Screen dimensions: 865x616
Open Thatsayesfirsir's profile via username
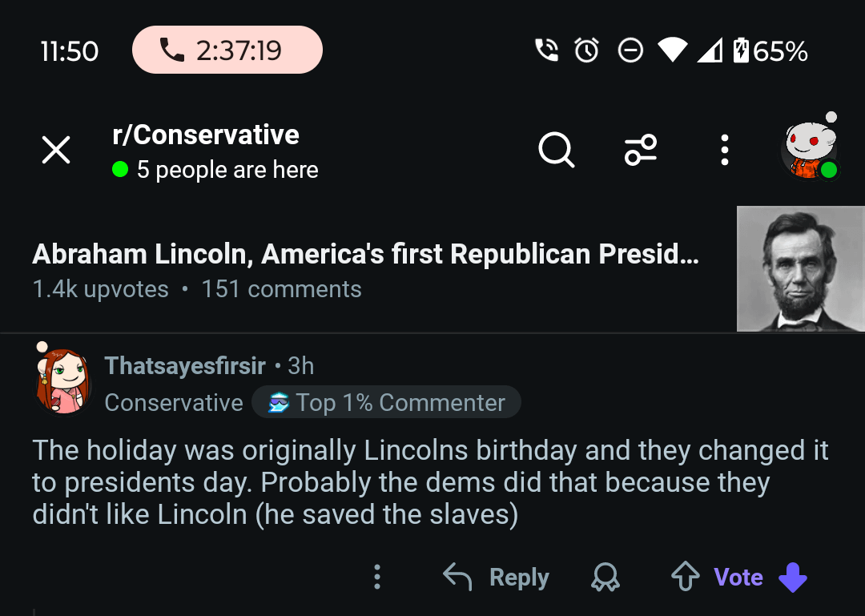coord(185,366)
